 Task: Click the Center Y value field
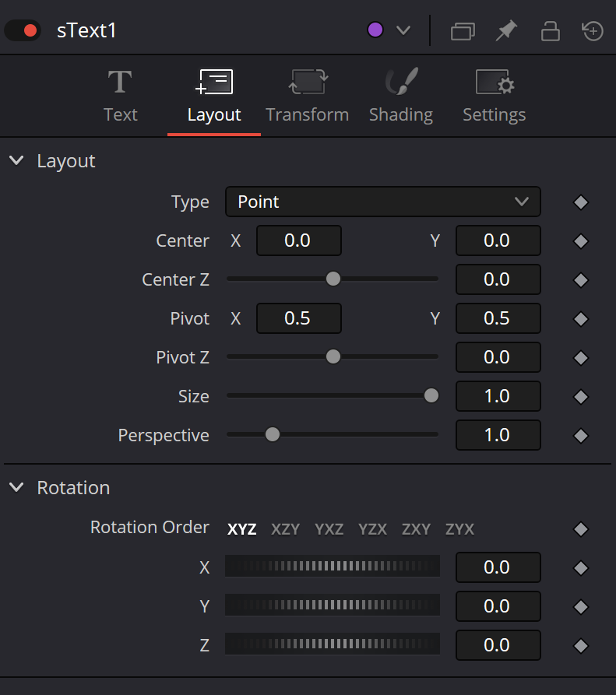tap(498, 240)
